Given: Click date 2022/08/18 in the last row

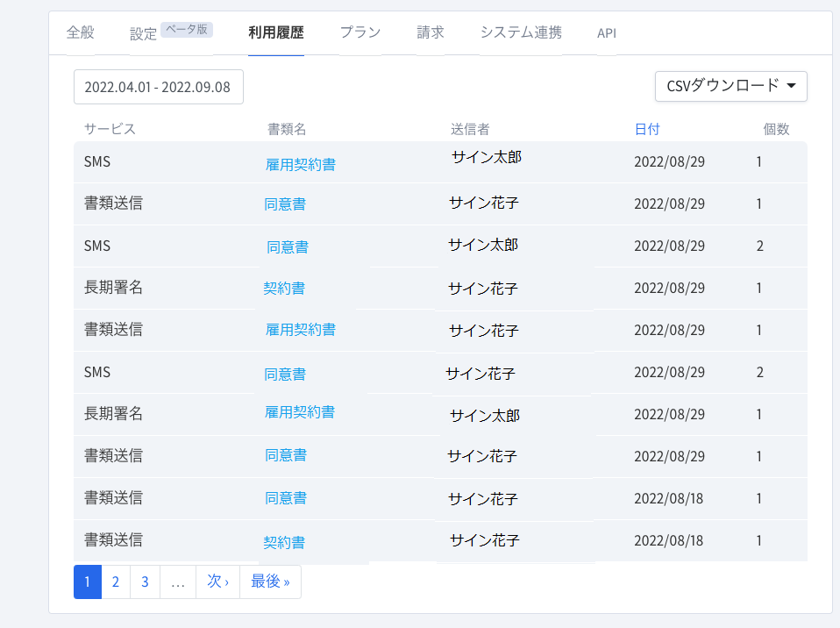Looking at the screenshot, I should (668, 540).
